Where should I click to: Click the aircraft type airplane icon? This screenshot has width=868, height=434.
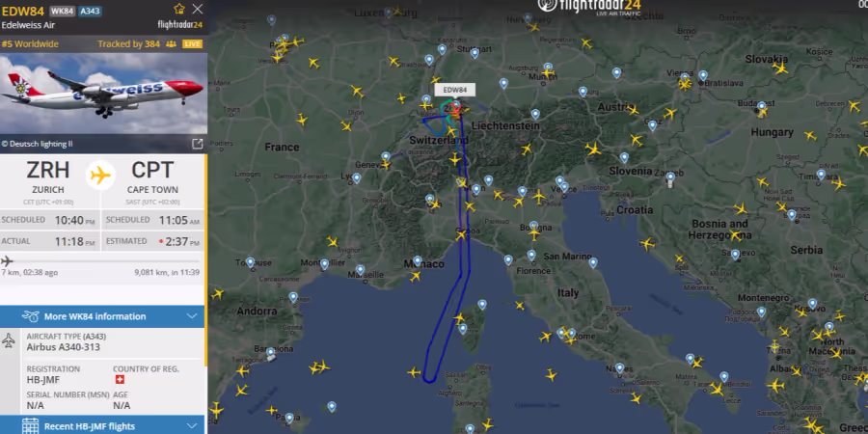9,340
